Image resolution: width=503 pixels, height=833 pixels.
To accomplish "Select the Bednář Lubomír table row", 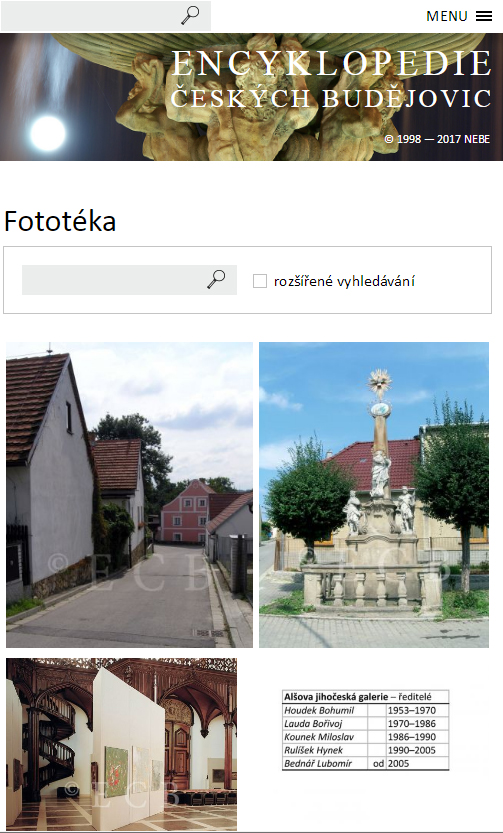I will click(365, 763).
